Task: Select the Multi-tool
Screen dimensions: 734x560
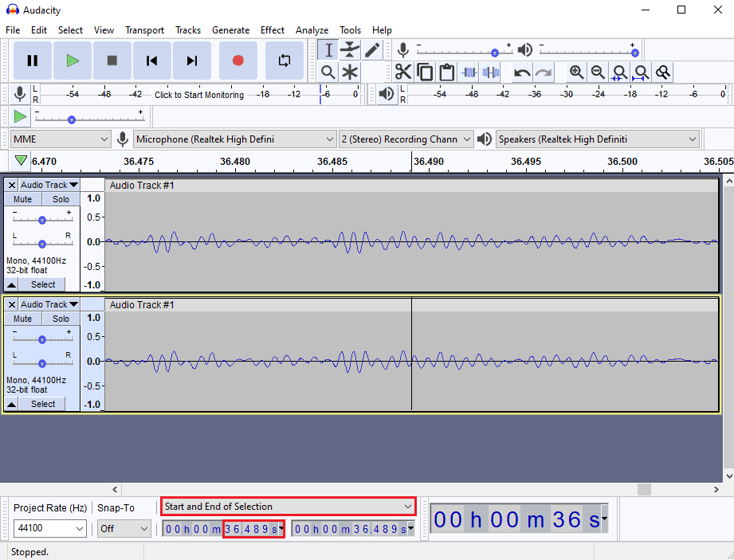Action: coord(348,72)
